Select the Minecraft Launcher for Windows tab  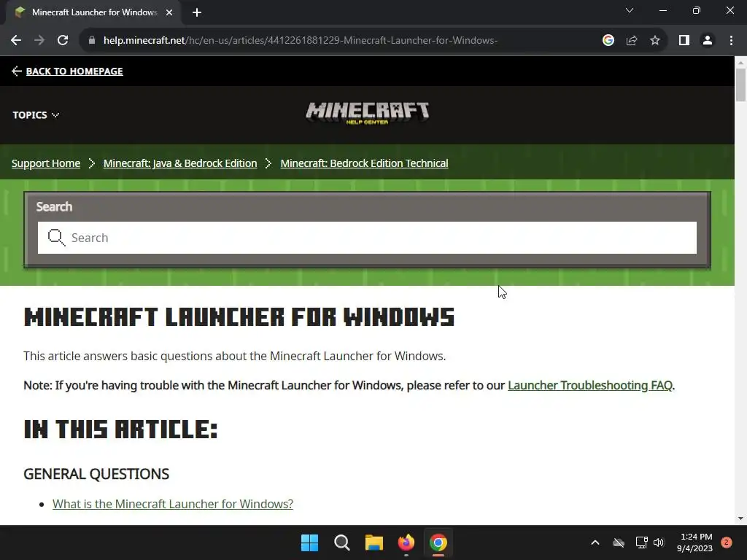tap(94, 12)
